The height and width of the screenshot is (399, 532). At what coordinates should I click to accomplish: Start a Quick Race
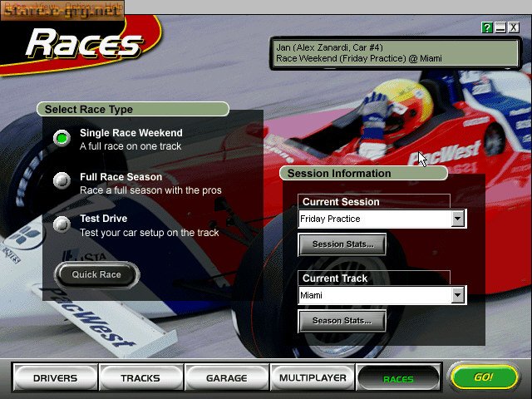pyautogui.click(x=96, y=274)
